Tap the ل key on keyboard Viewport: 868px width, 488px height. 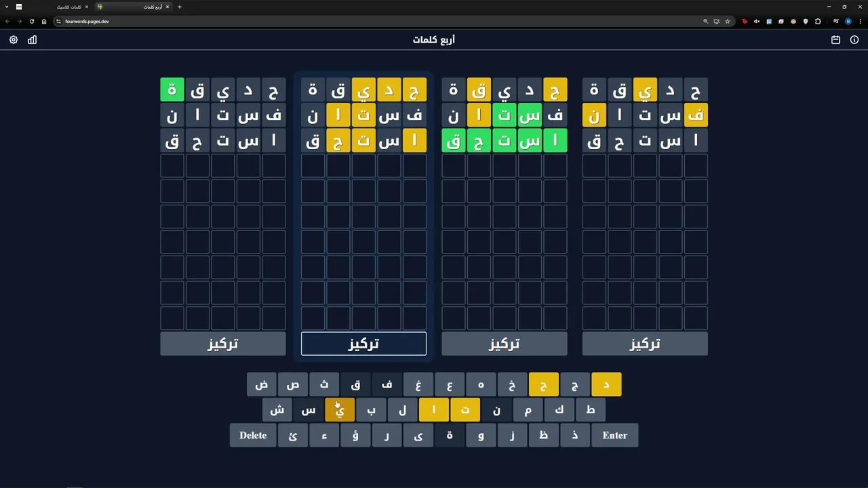coord(403,410)
